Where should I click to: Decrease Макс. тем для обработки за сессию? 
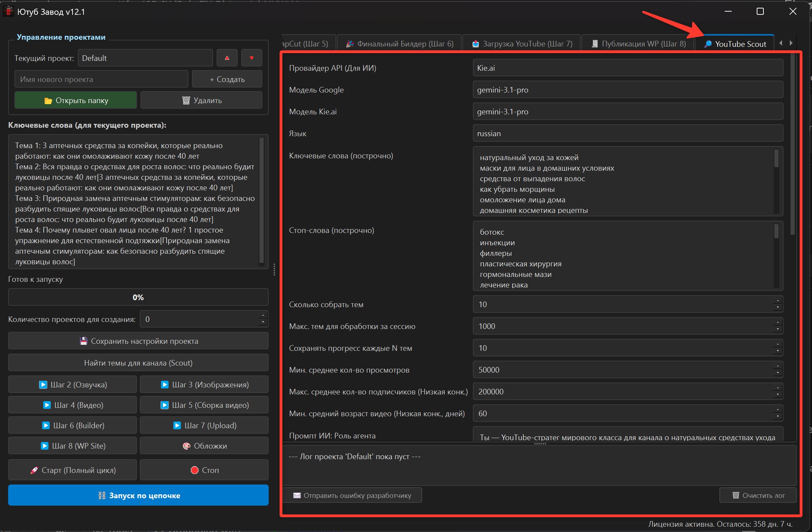777,329
